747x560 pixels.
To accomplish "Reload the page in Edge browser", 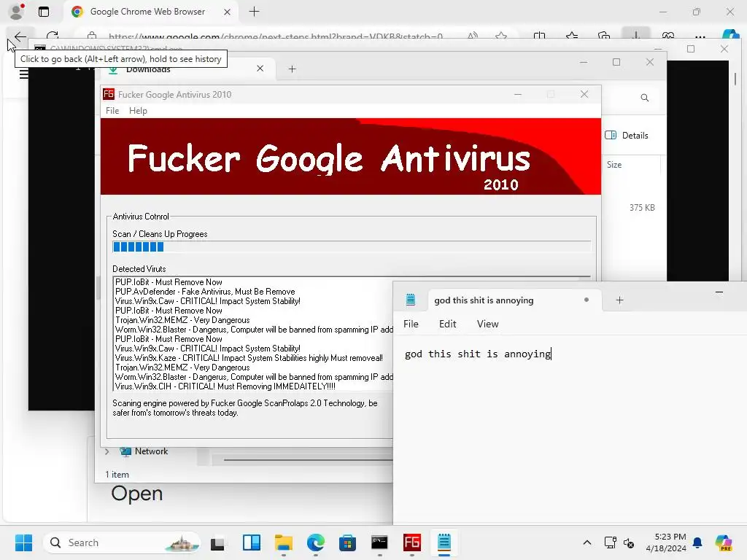I will [53, 36].
